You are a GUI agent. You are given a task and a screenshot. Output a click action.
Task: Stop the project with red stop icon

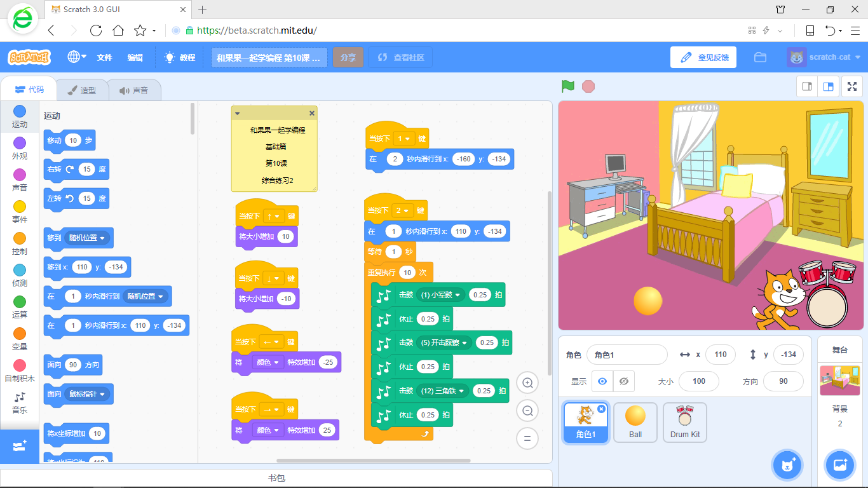point(588,86)
